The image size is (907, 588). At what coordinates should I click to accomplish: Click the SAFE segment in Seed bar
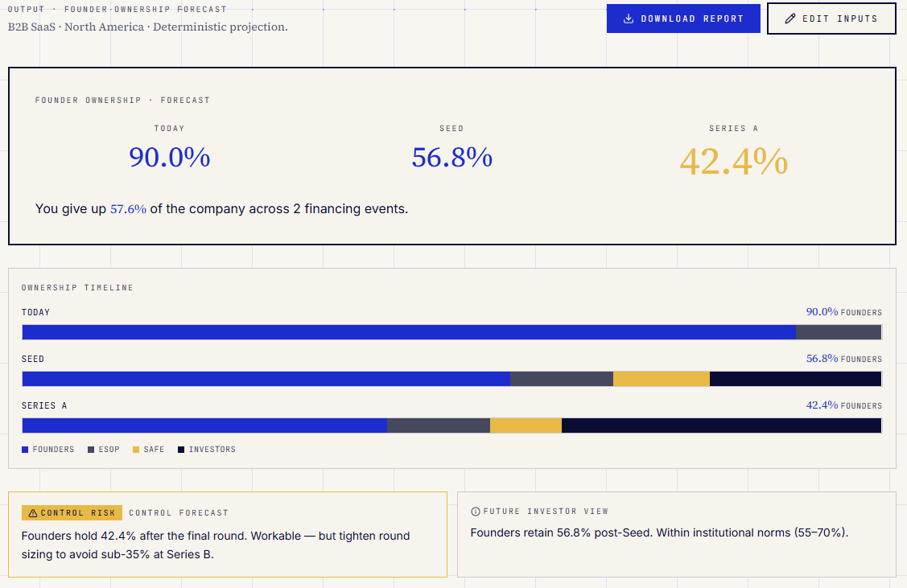662,379
